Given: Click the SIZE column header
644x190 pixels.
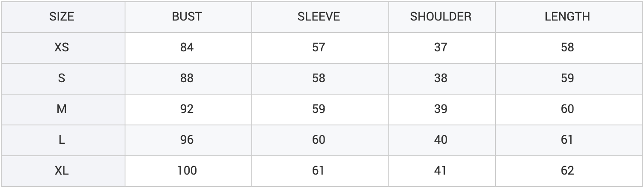Looking at the screenshot, I should pos(62,17).
